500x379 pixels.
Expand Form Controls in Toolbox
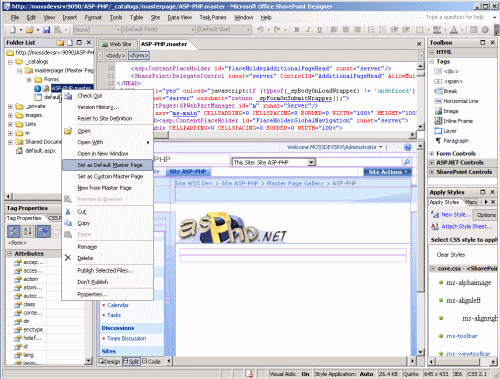click(x=432, y=154)
